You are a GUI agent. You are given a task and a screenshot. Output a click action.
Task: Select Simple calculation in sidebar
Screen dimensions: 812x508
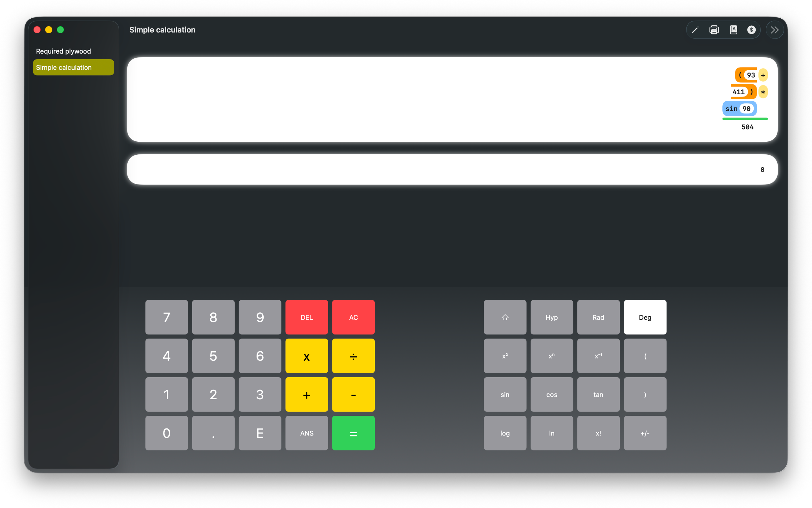(x=74, y=67)
